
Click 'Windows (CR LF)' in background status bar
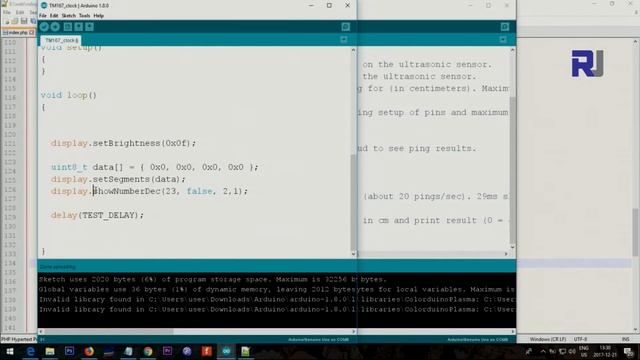pos(548,339)
